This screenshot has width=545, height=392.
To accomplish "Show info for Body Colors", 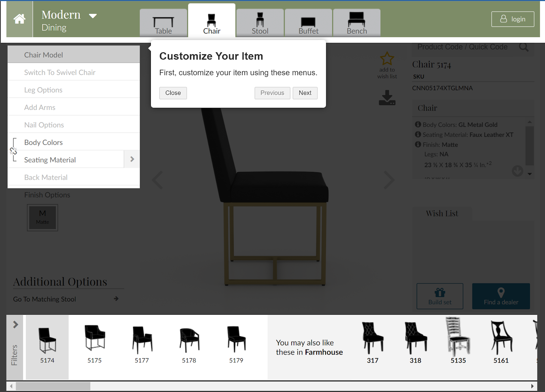I will pos(418,125).
